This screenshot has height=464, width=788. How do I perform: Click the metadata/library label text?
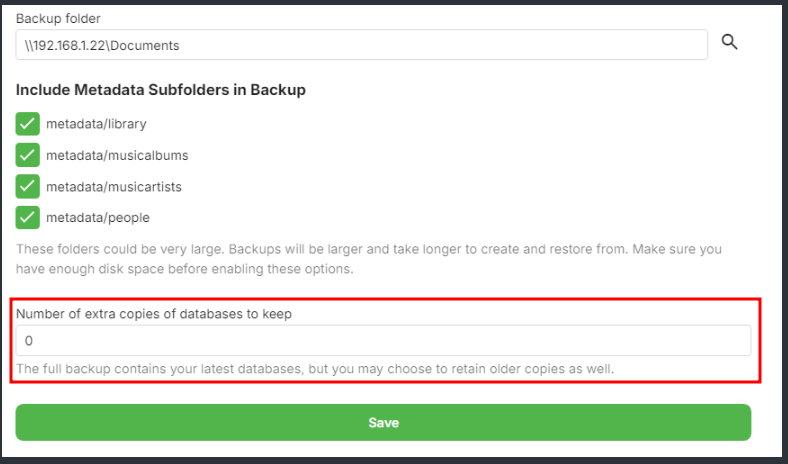96,125
